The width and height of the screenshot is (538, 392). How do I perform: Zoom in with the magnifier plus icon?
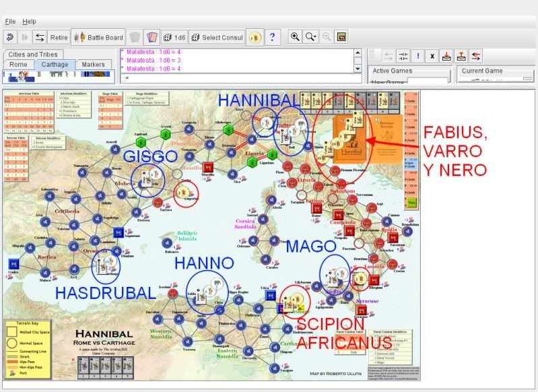295,37
